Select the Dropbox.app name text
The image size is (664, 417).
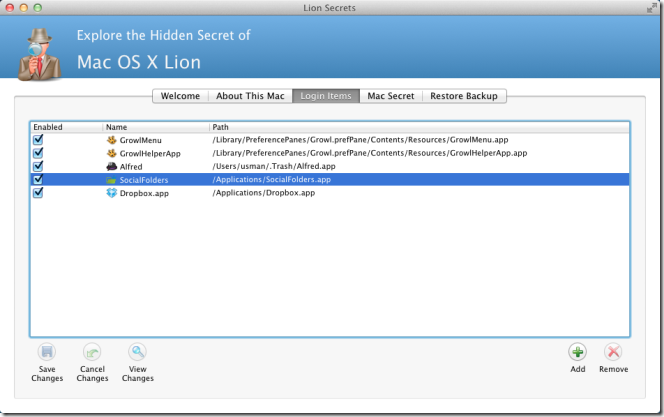click(x=144, y=193)
